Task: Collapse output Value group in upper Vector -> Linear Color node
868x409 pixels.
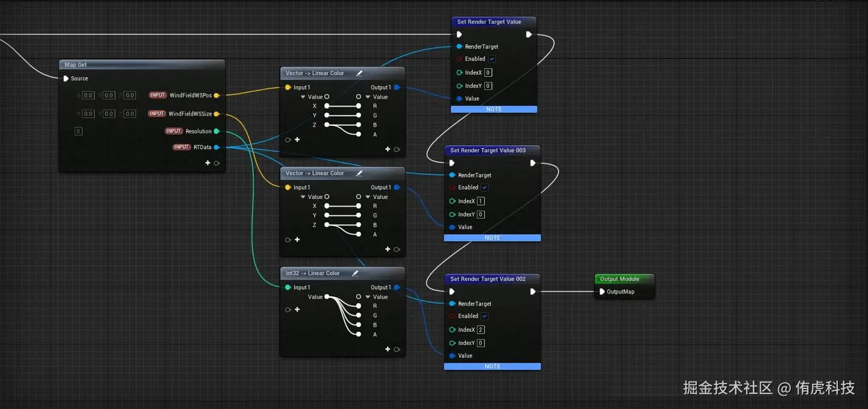Action: coord(368,97)
